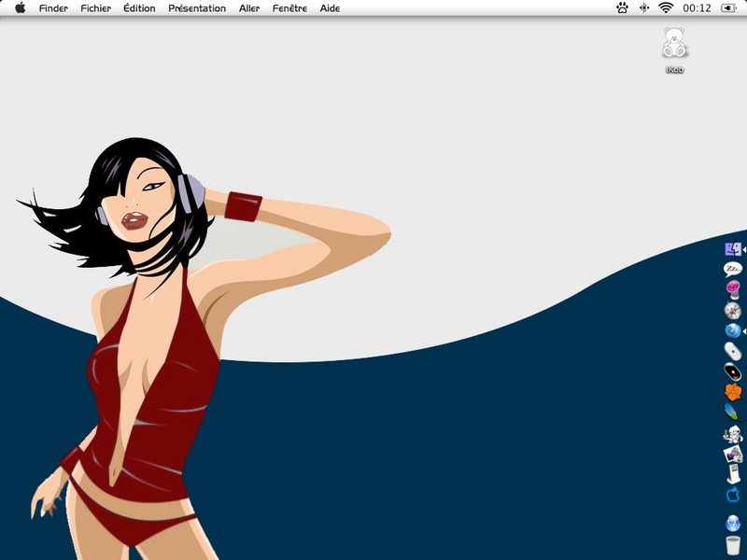Open the Zzz speech bubble chat app
The width and height of the screenshot is (747, 560).
[x=733, y=269]
